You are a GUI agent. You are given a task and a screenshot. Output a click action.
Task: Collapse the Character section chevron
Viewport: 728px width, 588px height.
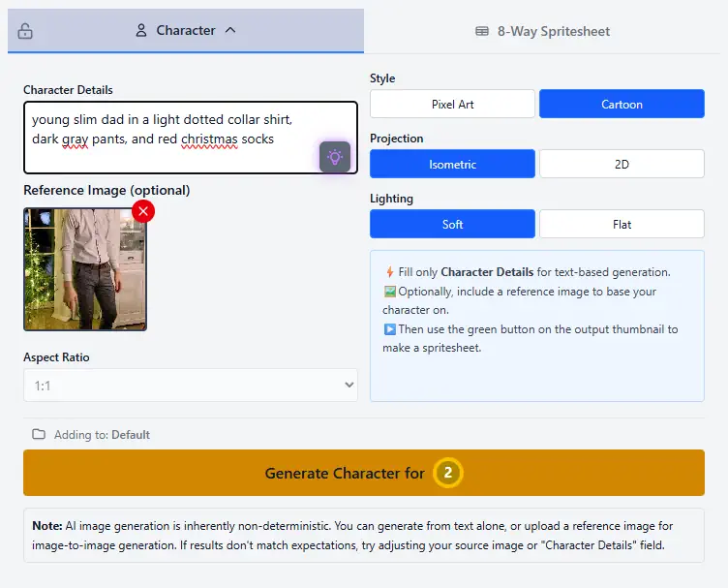[230, 30]
